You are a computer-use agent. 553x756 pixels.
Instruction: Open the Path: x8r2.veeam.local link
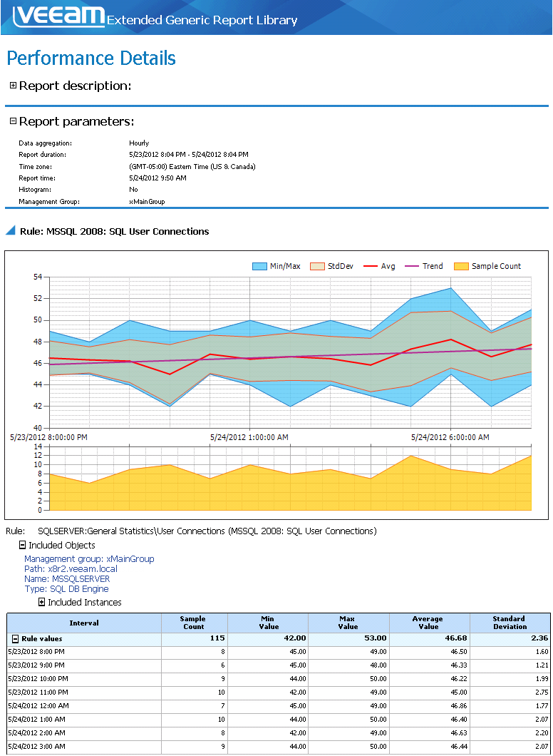pos(71,569)
